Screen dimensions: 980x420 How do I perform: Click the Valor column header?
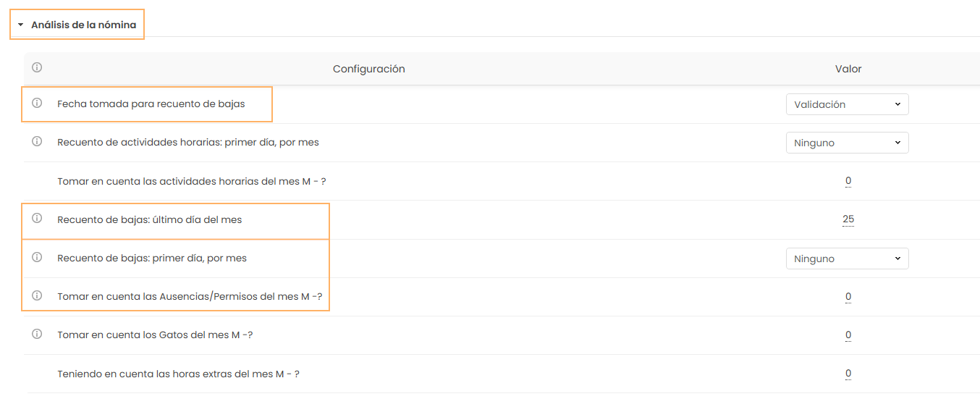pyautogui.click(x=848, y=69)
